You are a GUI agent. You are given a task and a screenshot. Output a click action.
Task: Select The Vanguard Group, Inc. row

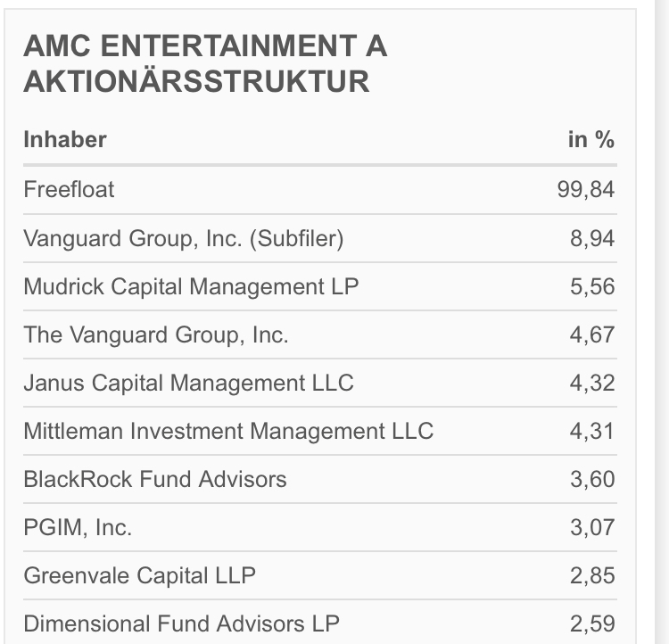click(x=156, y=334)
